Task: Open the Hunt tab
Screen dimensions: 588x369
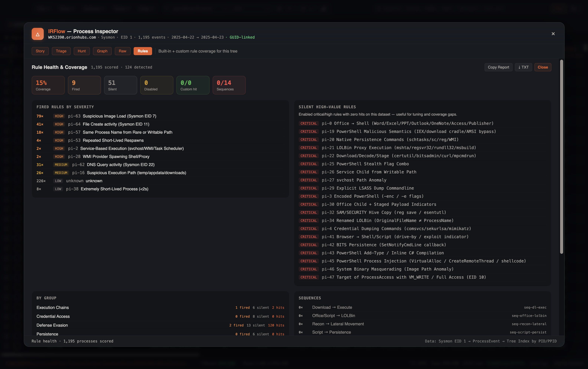Action: pyautogui.click(x=82, y=51)
